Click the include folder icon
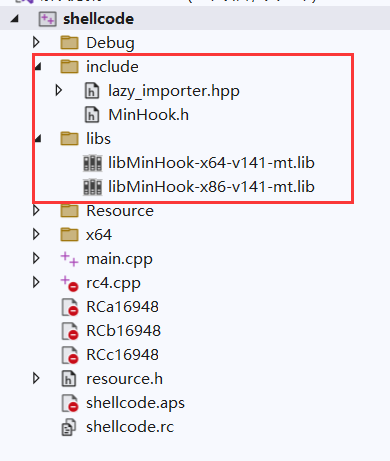Screen dimensions: 390x461 point(69,66)
